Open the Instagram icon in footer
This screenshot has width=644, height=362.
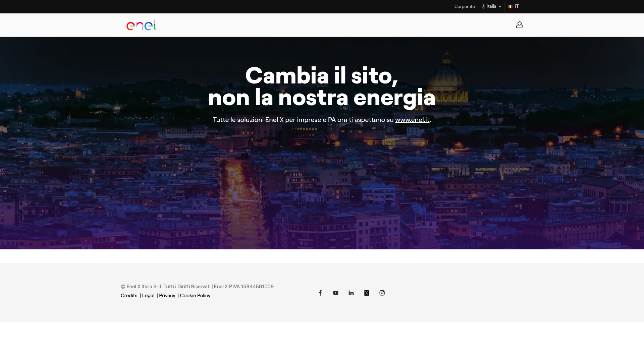pos(382,293)
